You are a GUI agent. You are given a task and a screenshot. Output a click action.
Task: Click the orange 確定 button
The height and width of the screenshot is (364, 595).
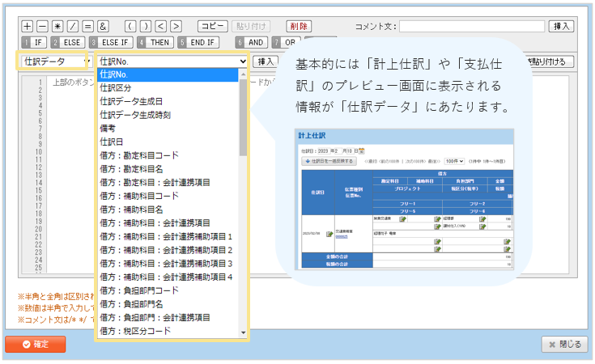pyautogui.click(x=35, y=345)
